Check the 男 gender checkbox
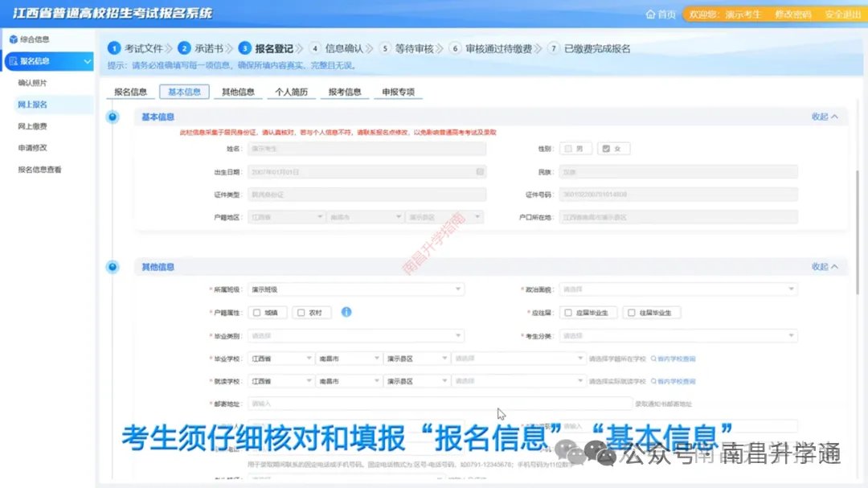This screenshot has height=488, width=868. coord(568,149)
